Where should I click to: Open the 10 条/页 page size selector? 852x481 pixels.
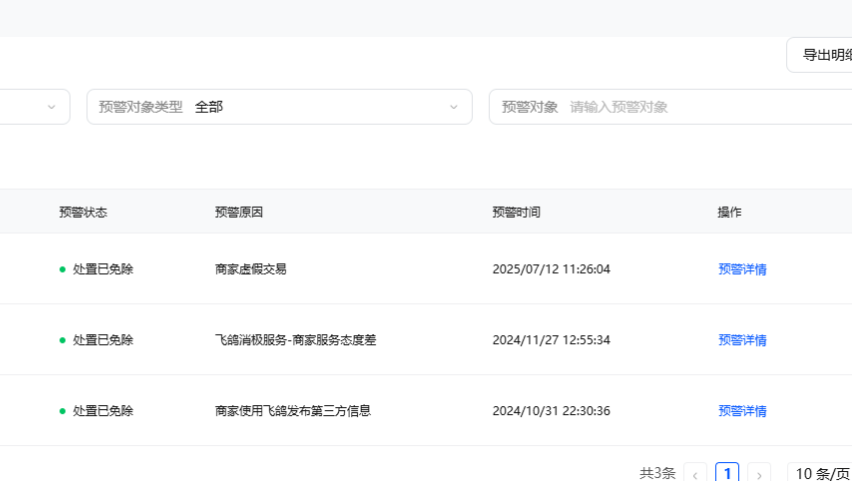pyautogui.click(x=820, y=473)
